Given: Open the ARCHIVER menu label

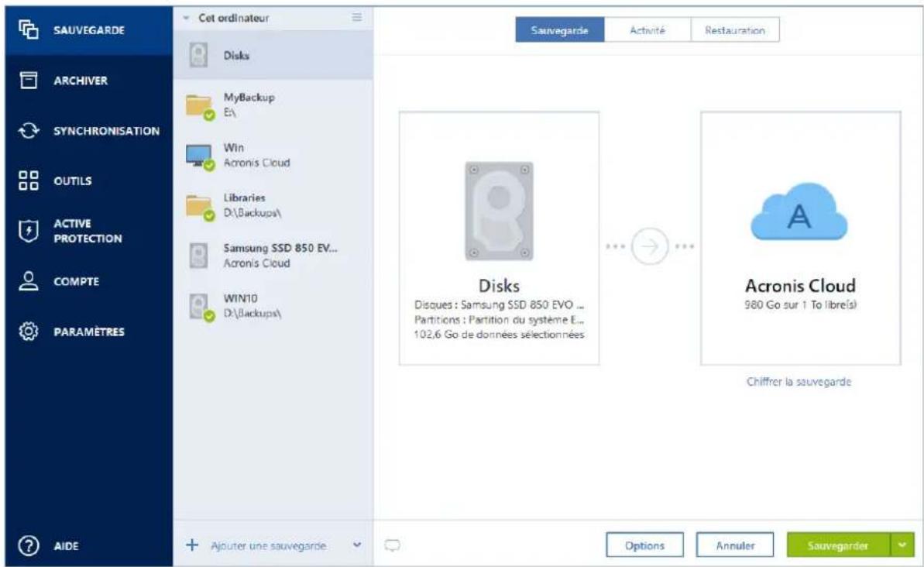Looking at the screenshot, I should [x=81, y=81].
